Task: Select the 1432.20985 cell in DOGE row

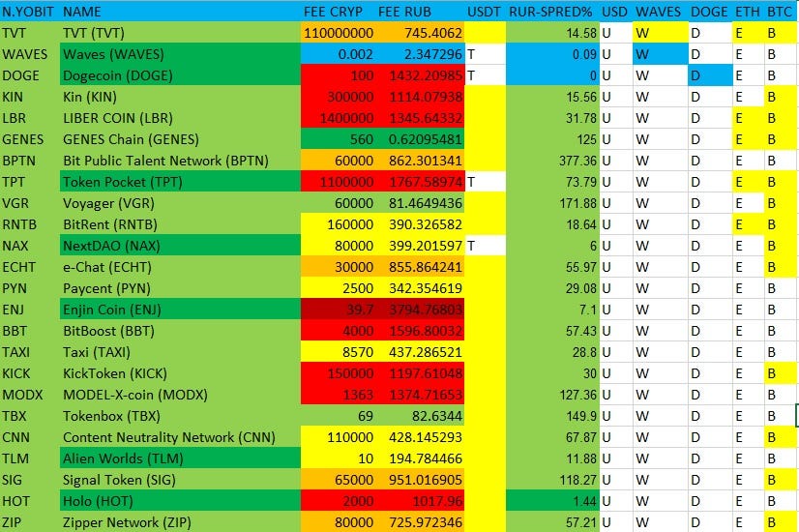Action: tap(420, 75)
